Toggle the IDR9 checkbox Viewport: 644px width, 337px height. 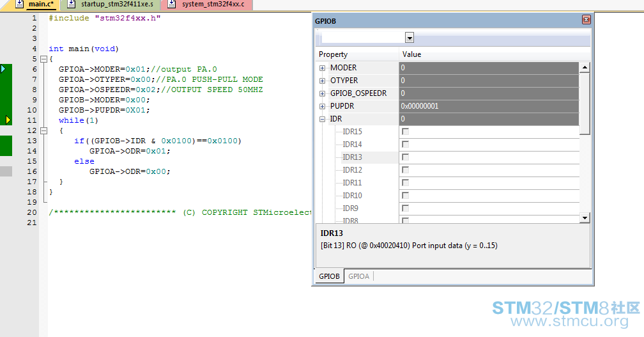pos(405,208)
